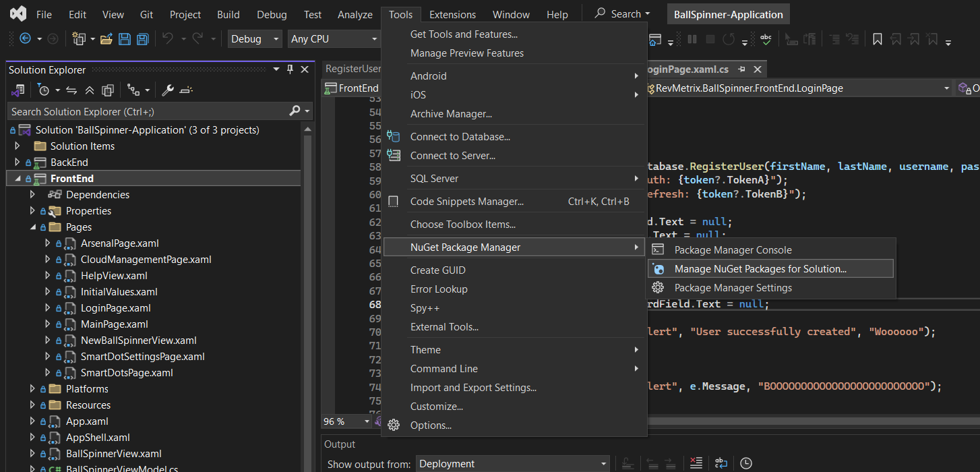This screenshot has height=472, width=980.
Task: Collapse the FrontEnd project node
Action: tap(18, 179)
